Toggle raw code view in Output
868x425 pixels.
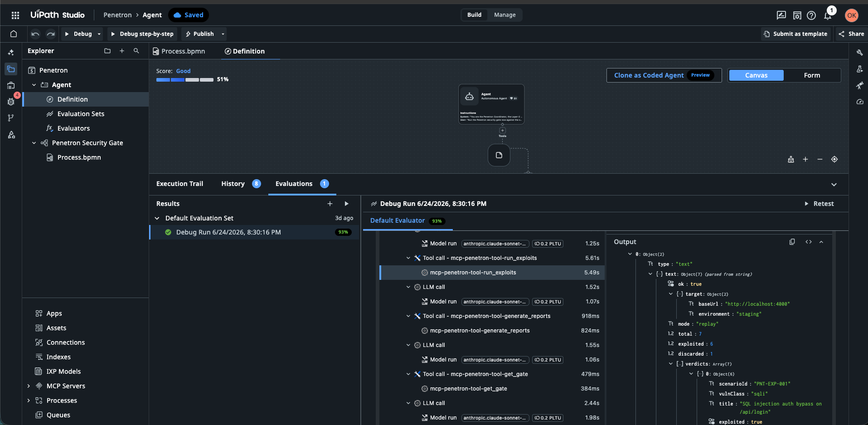tap(809, 242)
